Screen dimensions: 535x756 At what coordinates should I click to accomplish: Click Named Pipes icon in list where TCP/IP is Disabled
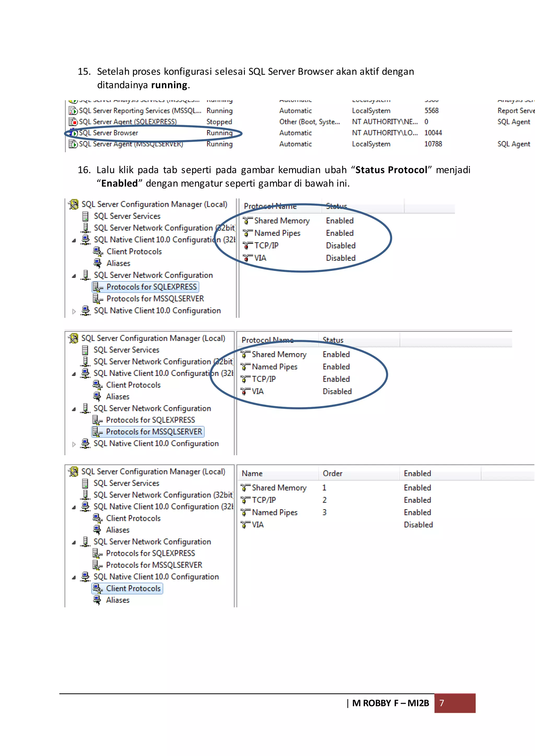[248, 233]
